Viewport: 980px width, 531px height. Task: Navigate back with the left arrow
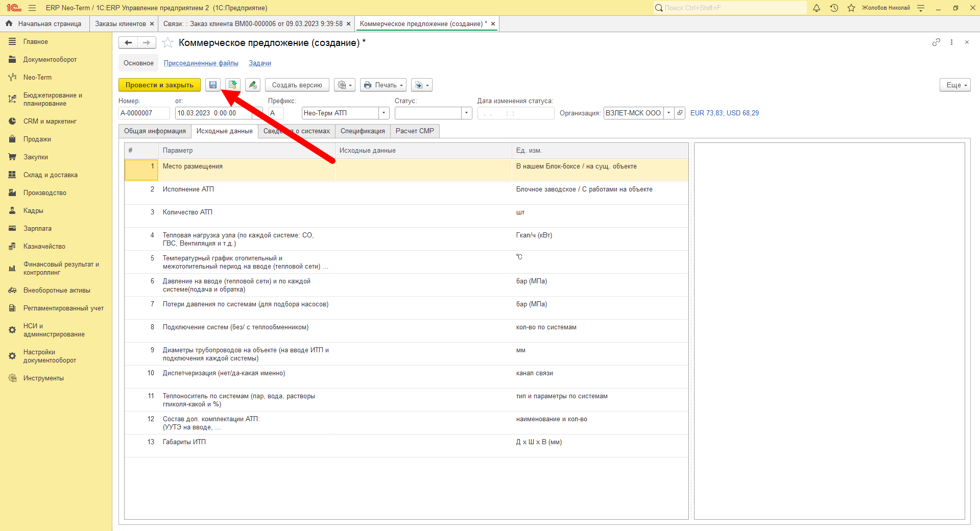point(128,43)
